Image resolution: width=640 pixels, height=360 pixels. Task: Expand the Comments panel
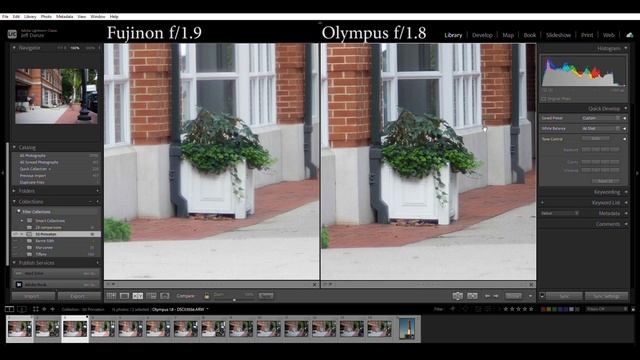tap(626, 224)
